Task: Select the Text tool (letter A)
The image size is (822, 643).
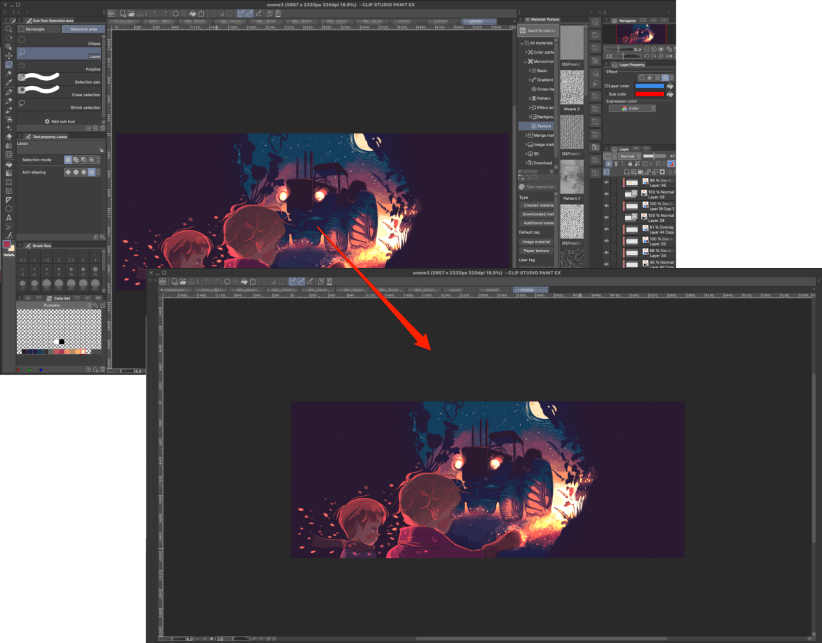Action: tap(8, 217)
